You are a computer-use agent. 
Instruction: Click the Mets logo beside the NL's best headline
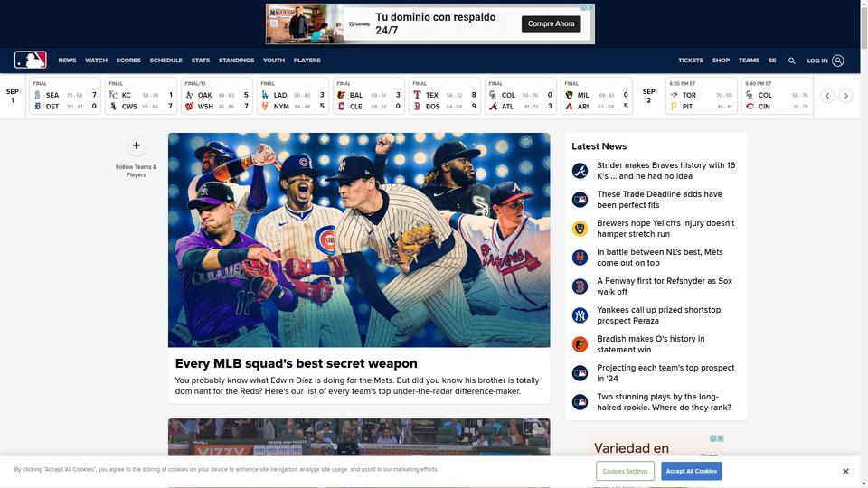pyautogui.click(x=580, y=258)
